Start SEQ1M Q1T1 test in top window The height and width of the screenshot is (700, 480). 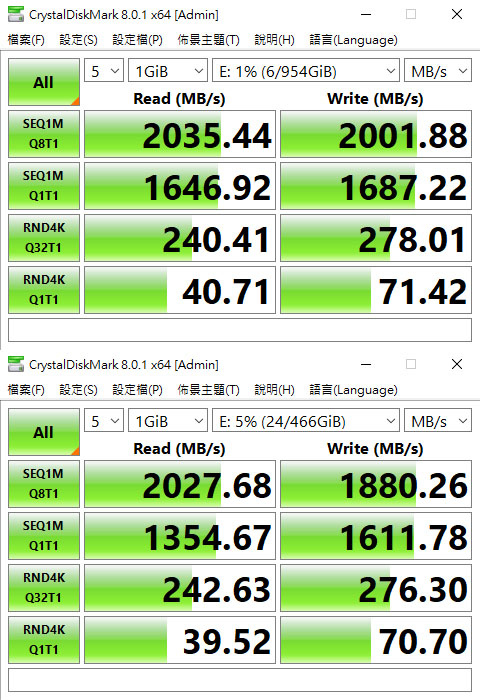[x=44, y=186]
